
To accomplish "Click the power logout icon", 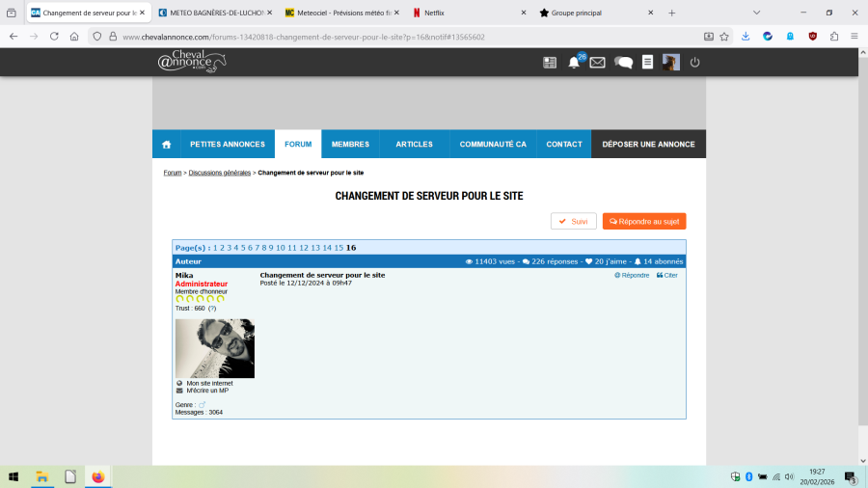I will (x=694, y=63).
